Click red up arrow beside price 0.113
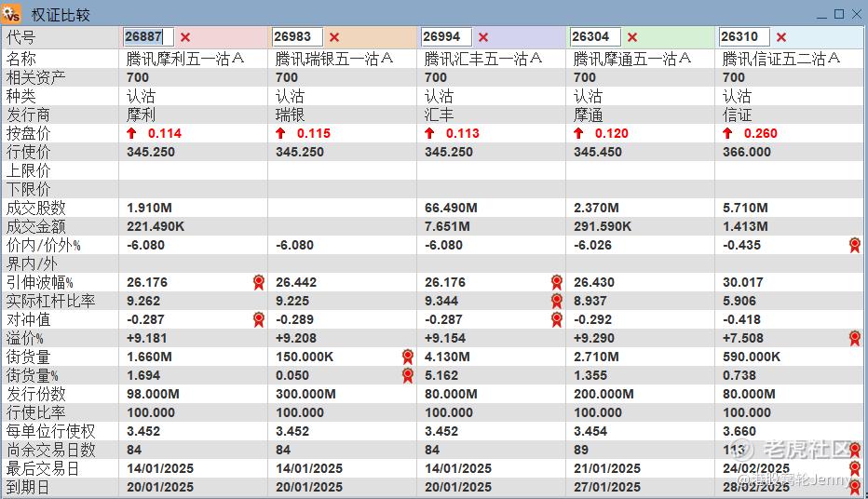This screenshot has height=499, width=868. (429, 133)
